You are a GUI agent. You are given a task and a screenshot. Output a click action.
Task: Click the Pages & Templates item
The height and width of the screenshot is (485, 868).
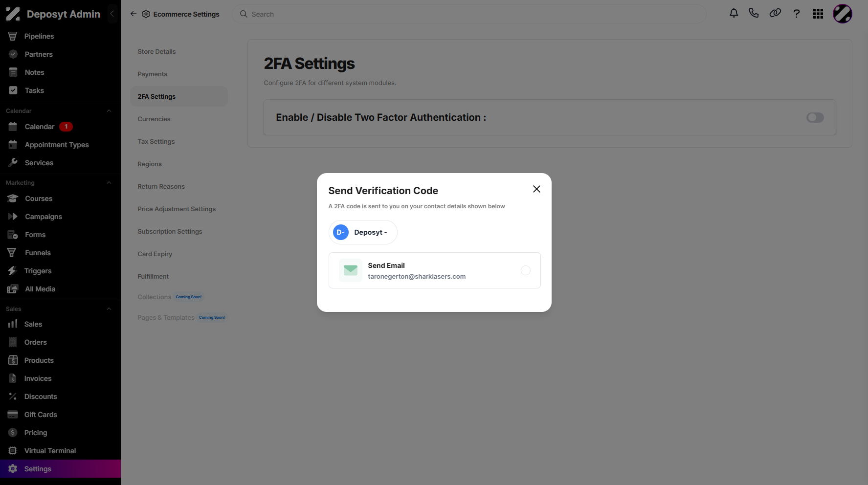point(182,317)
